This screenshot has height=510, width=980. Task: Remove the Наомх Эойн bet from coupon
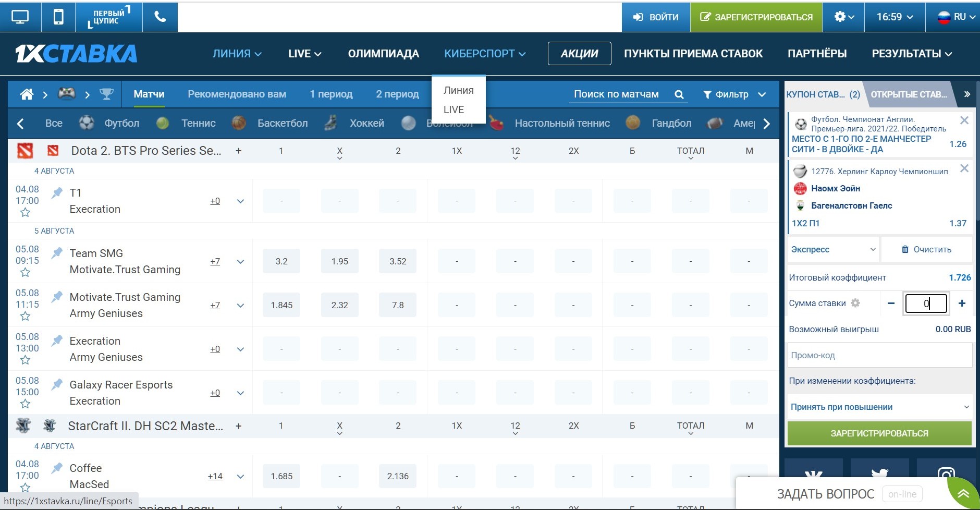(x=964, y=168)
